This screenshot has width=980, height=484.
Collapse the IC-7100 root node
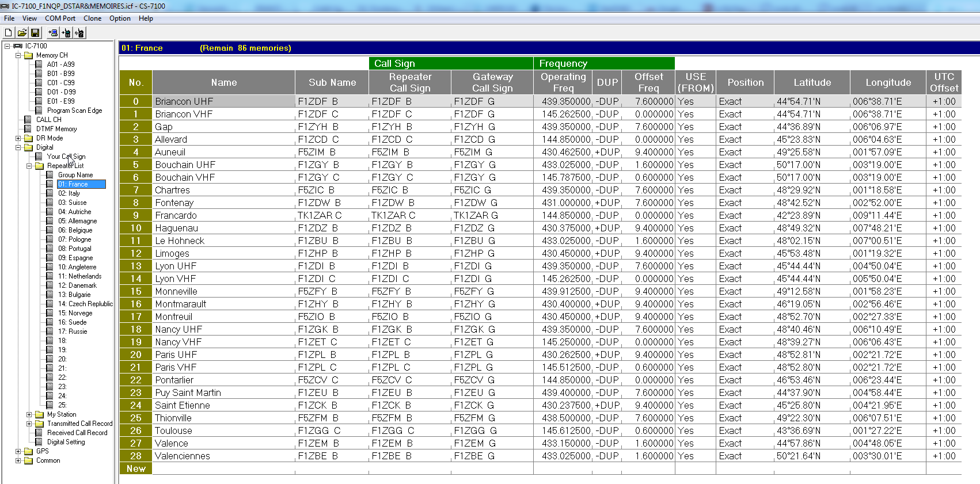[7, 46]
